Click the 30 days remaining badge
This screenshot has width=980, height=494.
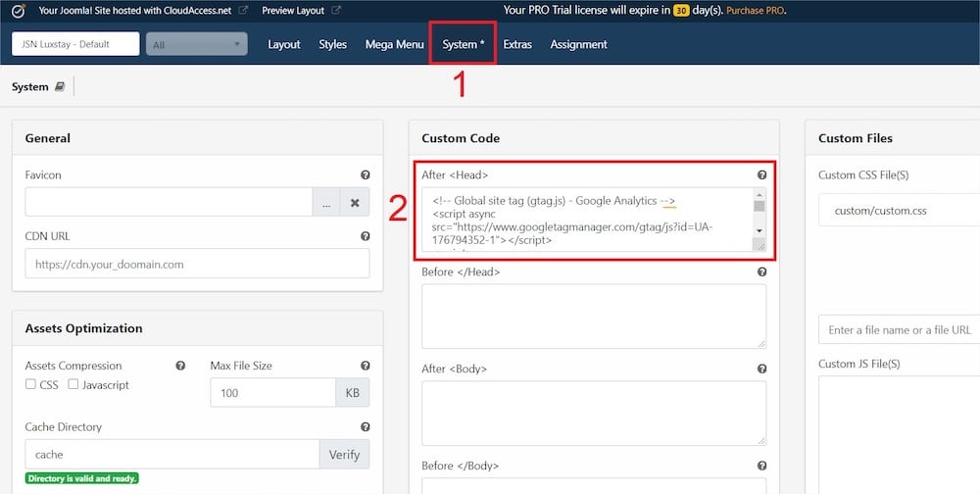click(x=681, y=11)
